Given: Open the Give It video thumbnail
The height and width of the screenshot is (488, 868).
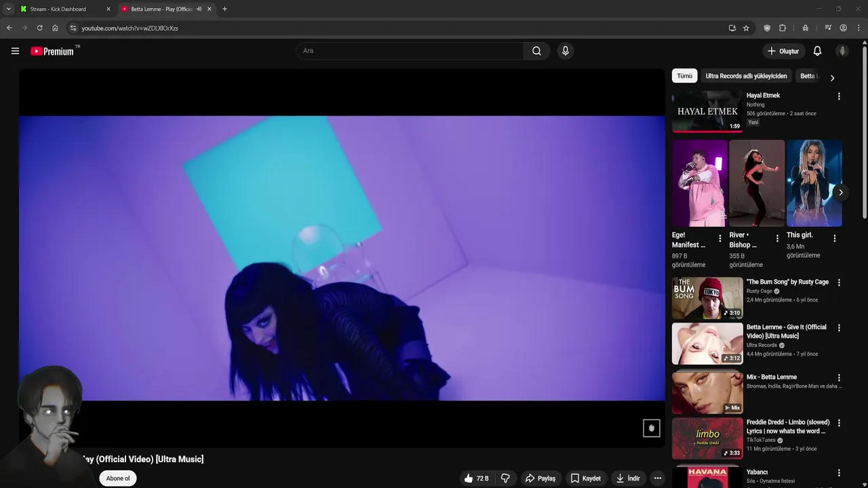Looking at the screenshot, I should pyautogui.click(x=707, y=343).
